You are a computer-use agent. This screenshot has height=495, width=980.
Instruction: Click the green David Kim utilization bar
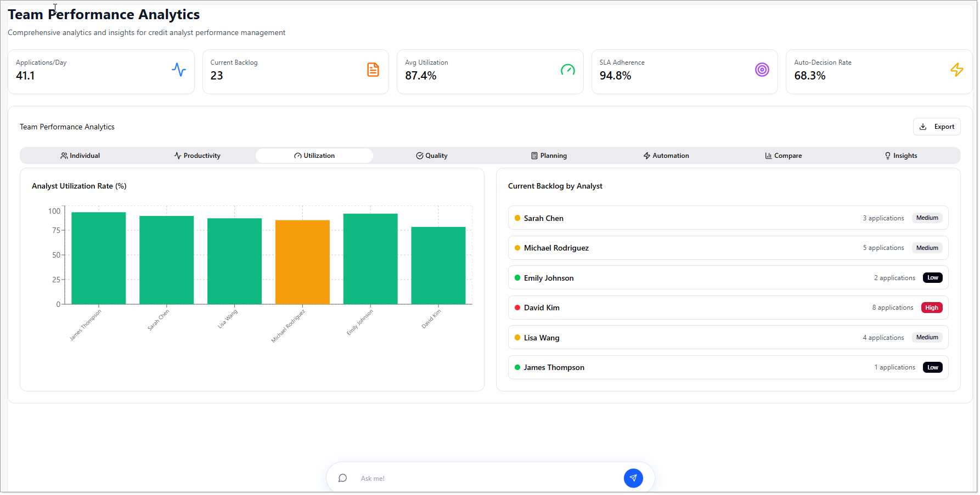[438, 265]
